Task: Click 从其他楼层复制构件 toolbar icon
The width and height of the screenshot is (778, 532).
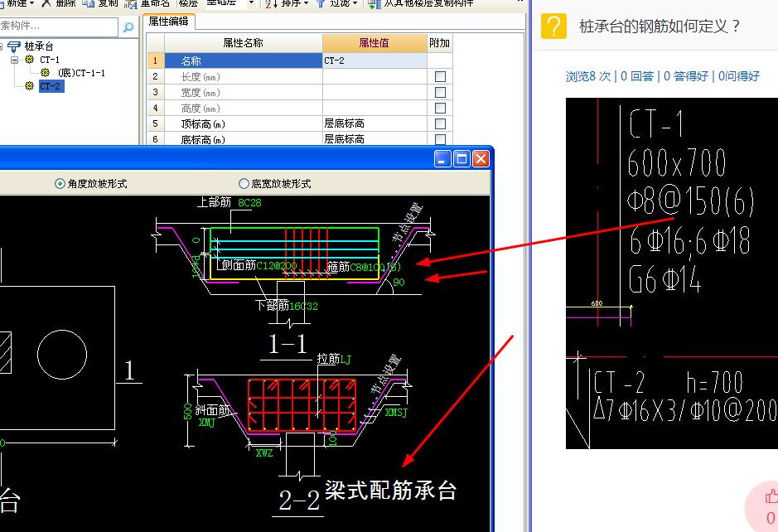Action: [x=375, y=3]
